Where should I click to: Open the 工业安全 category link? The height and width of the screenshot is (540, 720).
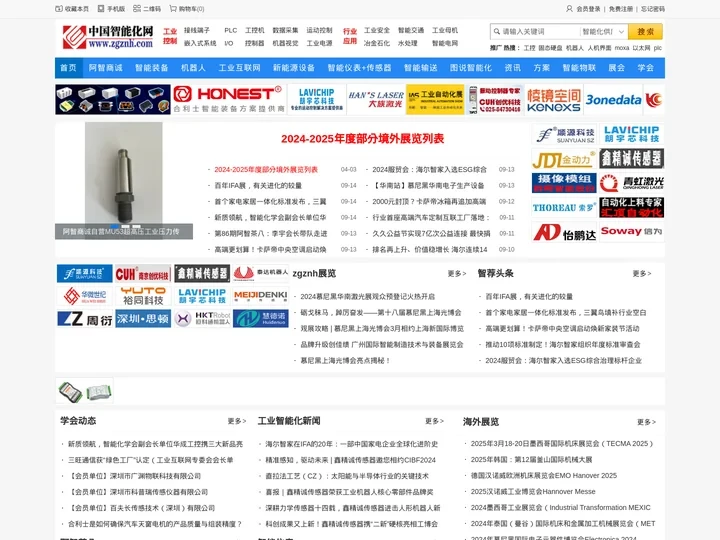coord(377,30)
